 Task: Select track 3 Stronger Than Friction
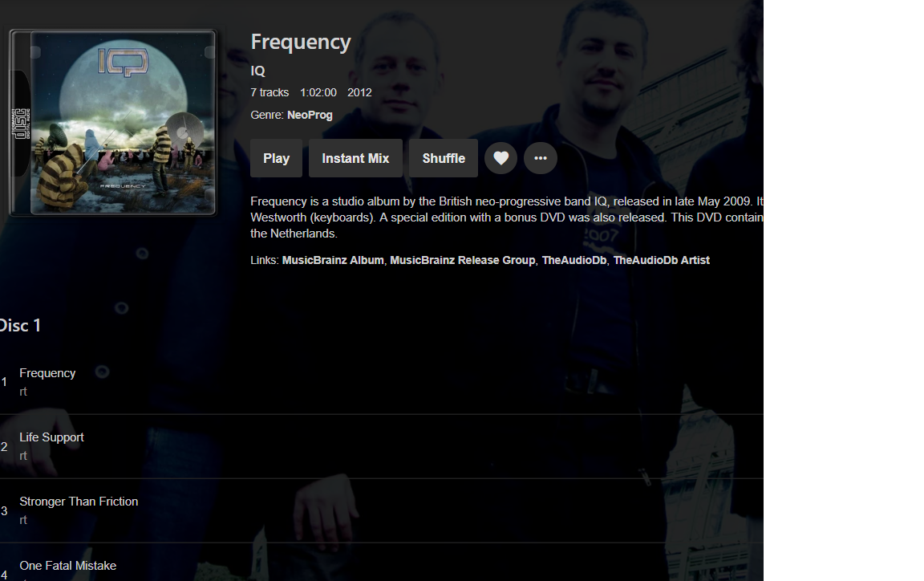381,511
